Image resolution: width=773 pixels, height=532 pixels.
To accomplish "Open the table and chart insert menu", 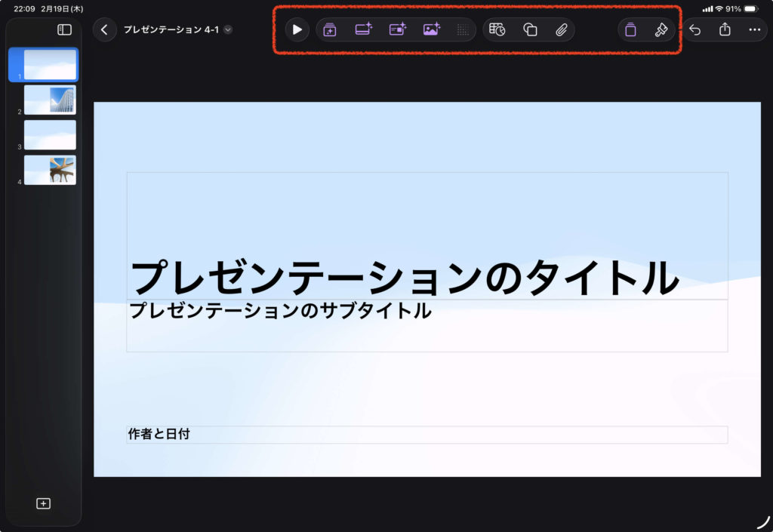I will (x=497, y=29).
